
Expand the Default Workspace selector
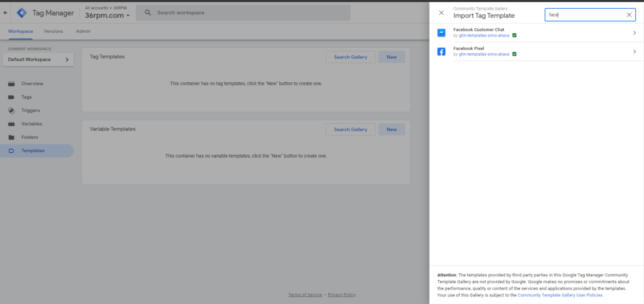click(x=38, y=60)
